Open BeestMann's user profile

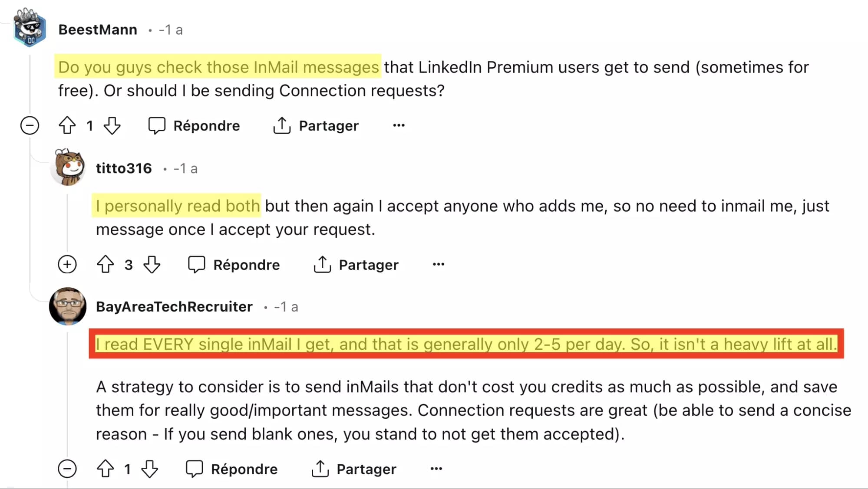tap(98, 29)
